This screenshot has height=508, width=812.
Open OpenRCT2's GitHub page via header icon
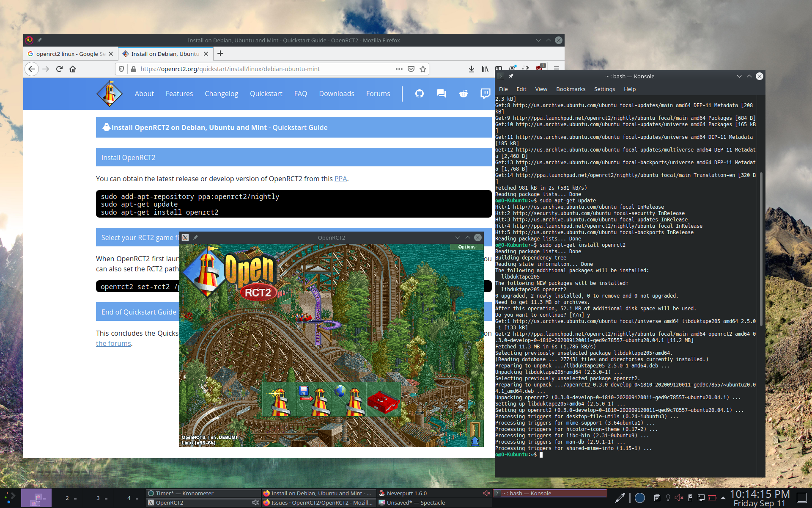pos(419,94)
